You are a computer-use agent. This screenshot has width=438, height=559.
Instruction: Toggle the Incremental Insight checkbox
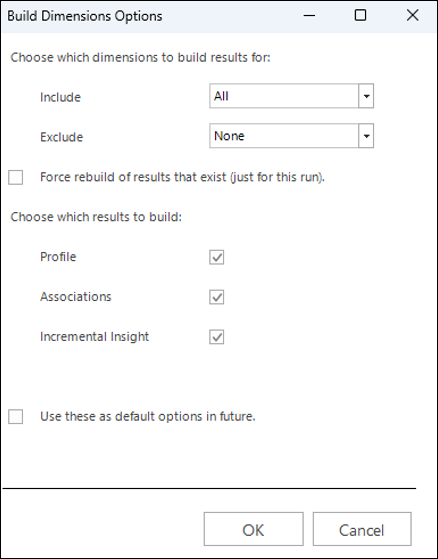217,337
